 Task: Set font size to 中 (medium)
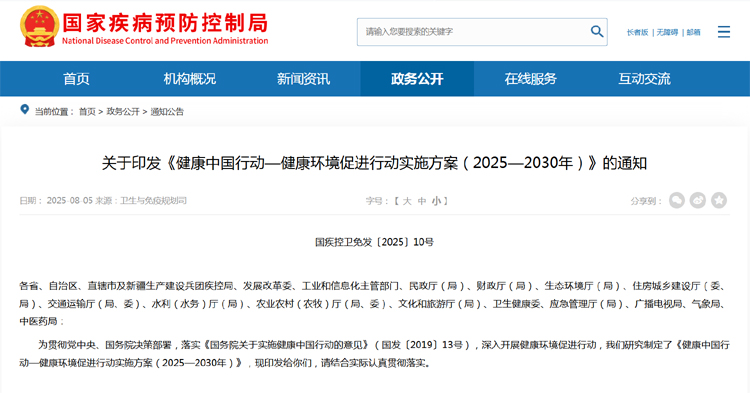click(422, 201)
